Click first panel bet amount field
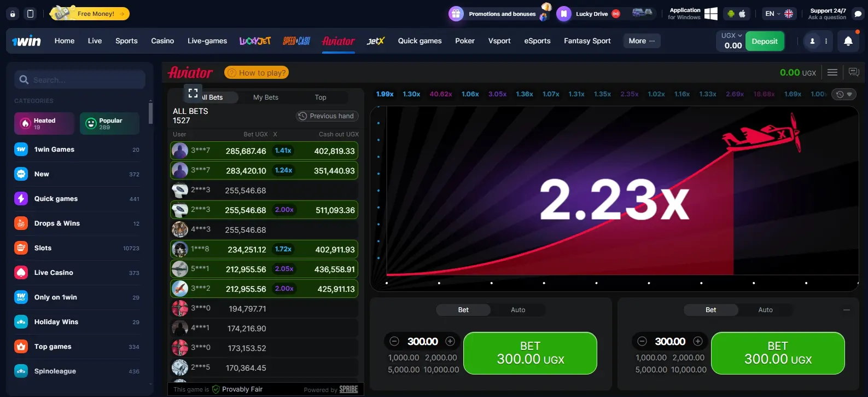Image resolution: width=868 pixels, height=397 pixels. [x=423, y=341]
